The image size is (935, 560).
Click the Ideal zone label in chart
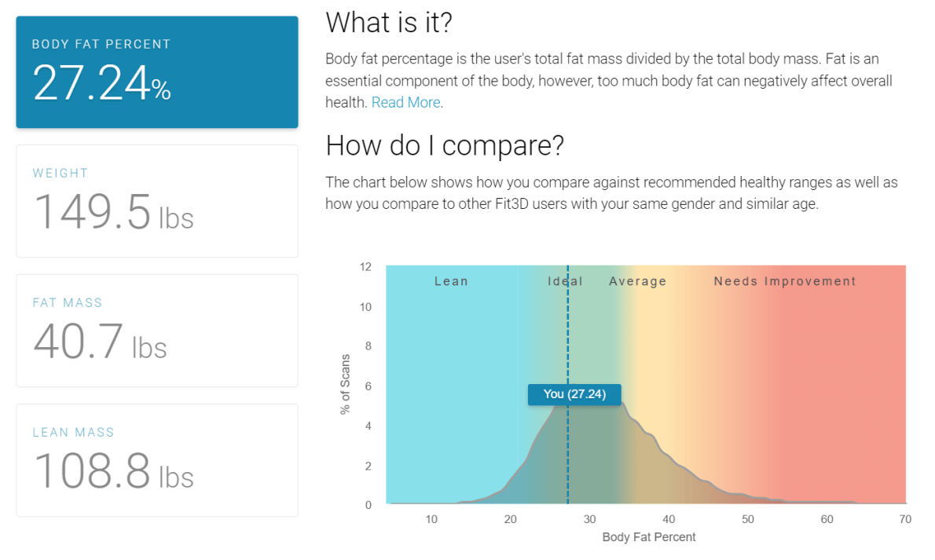565,281
